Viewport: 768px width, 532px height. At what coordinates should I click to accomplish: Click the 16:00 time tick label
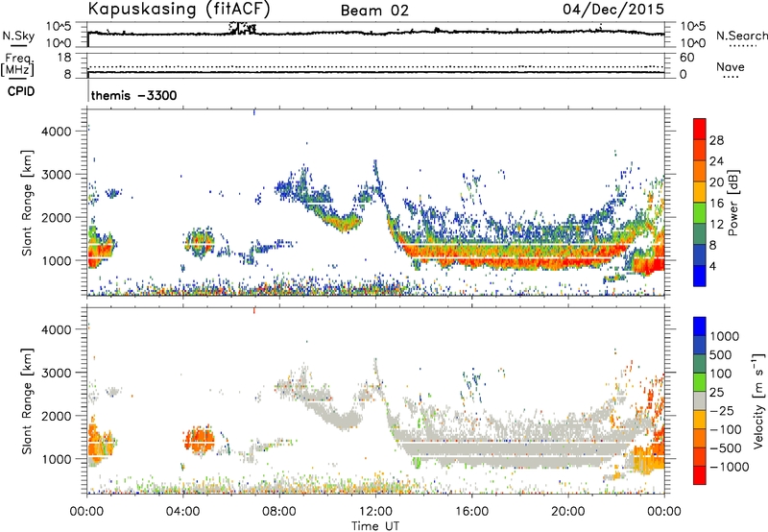point(471,512)
